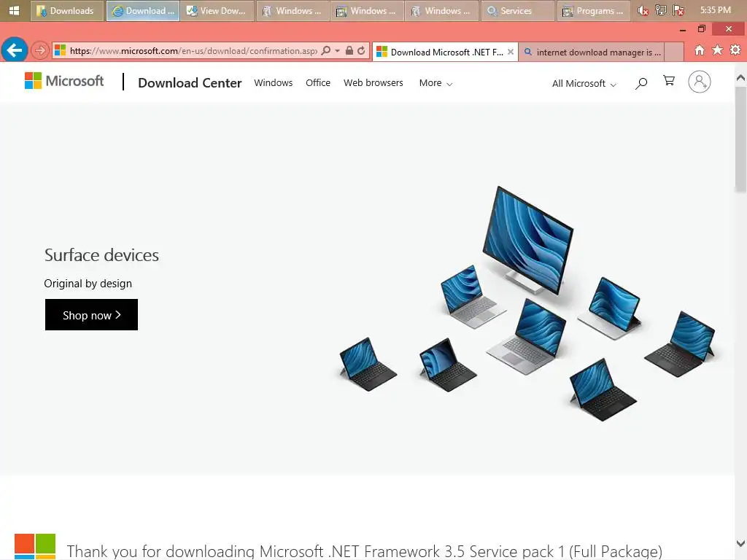Close the Download Microsoft .NET tab
This screenshot has height=560, width=747.
pyautogui.click(x=511, y=52)
